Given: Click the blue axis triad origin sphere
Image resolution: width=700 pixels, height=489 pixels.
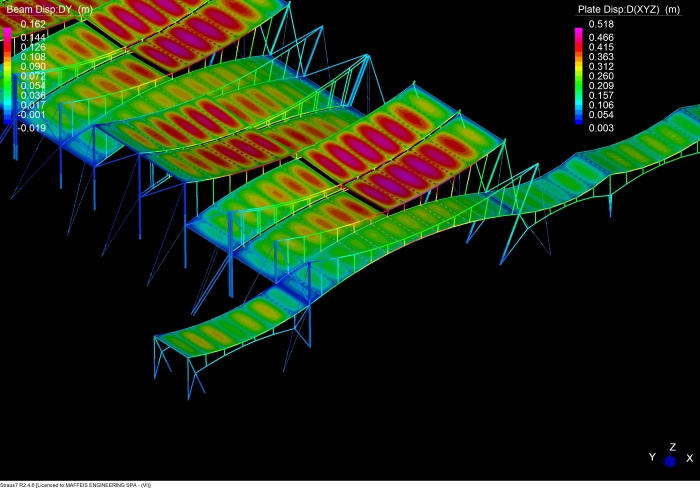Looking at the screenshot, I should point(670,461).
